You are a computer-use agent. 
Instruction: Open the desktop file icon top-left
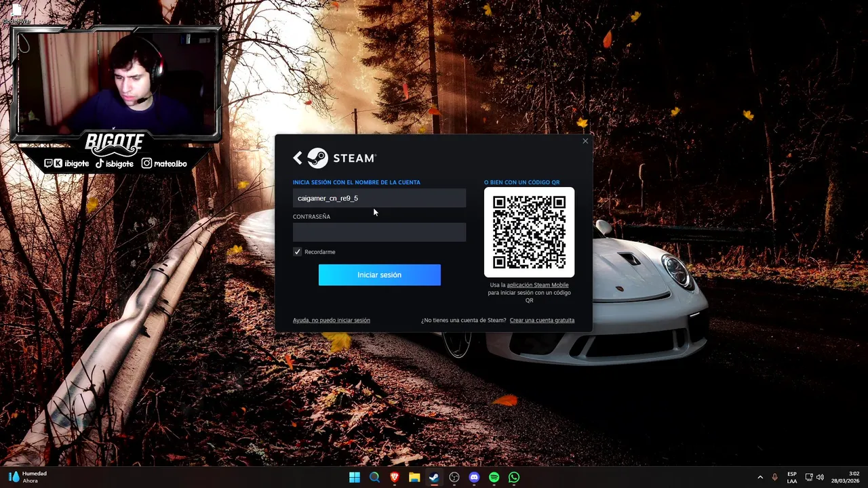[16, 14]
